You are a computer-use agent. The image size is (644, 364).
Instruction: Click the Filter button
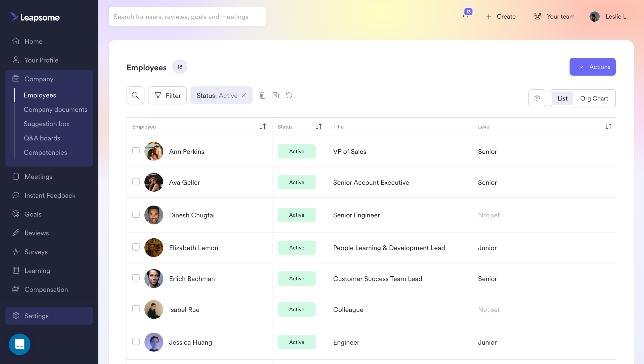pyautogui.click(x=167, y=95)
